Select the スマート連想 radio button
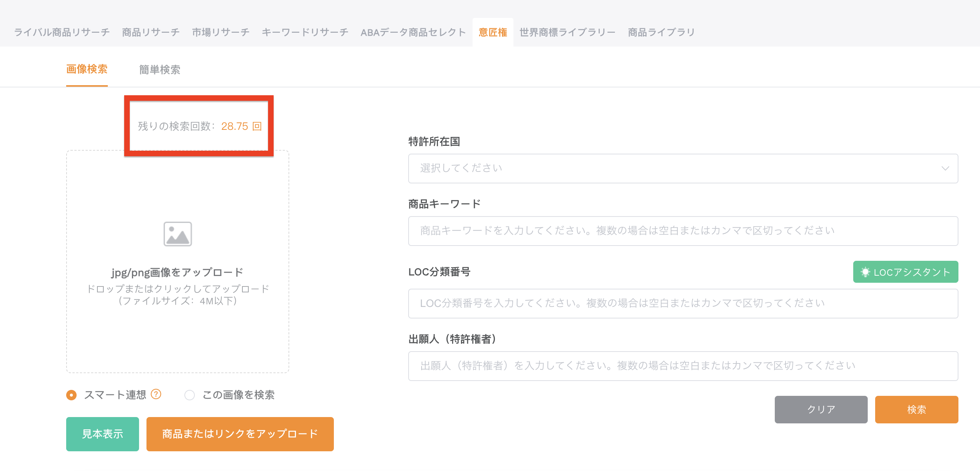This screenshot has width=980, height=471. [x=71, y=395]
